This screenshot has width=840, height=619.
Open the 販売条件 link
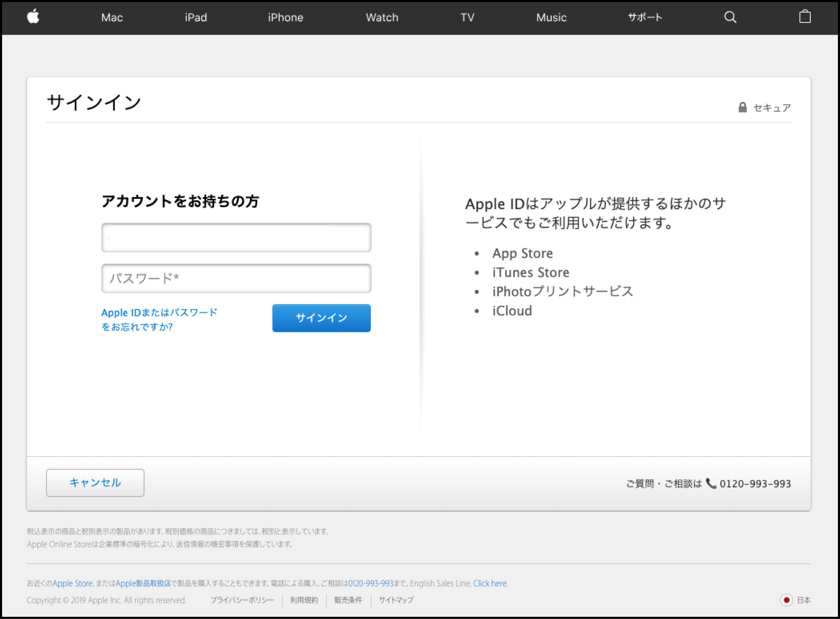click(x=348, y=600)
